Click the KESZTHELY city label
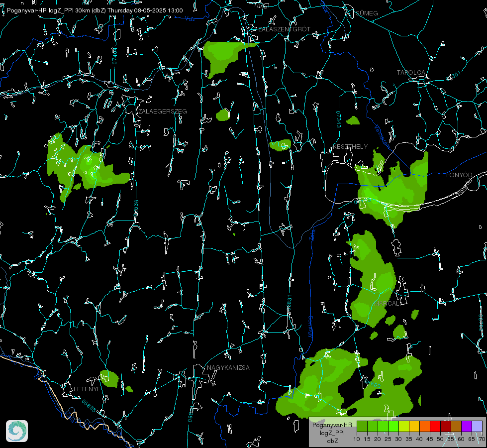The image size is (487, 448). (350, 146)
